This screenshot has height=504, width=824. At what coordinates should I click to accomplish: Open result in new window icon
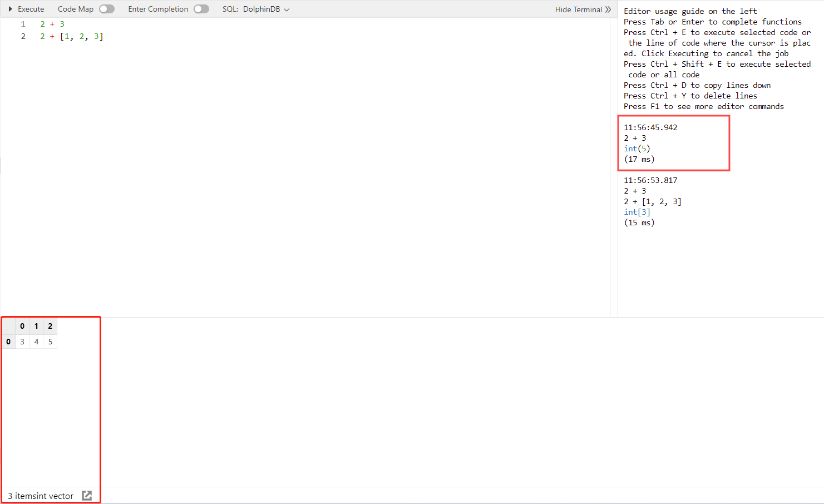tap(87, 496)
